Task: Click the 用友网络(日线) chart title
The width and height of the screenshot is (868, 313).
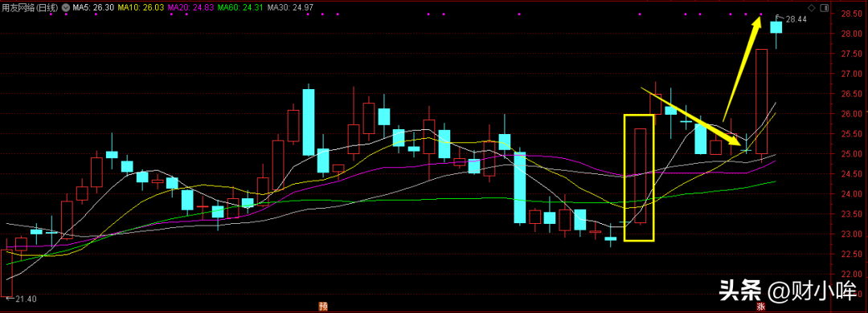Action: (31, 8)
